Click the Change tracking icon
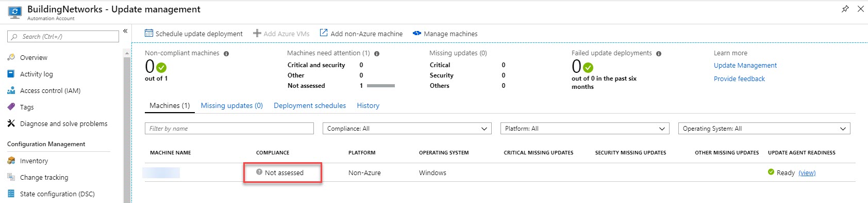The height and width of the screenshot is (203, 868). point(11,177)
